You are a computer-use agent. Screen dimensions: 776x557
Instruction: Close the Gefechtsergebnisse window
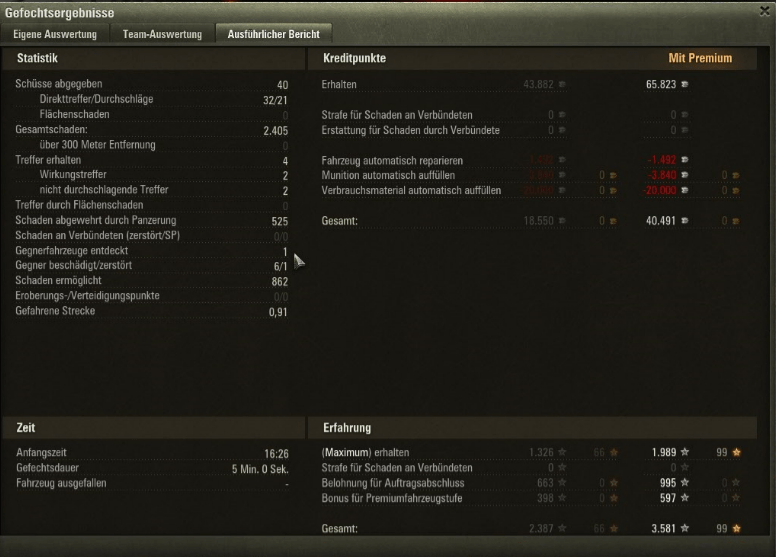pos(765,11)
